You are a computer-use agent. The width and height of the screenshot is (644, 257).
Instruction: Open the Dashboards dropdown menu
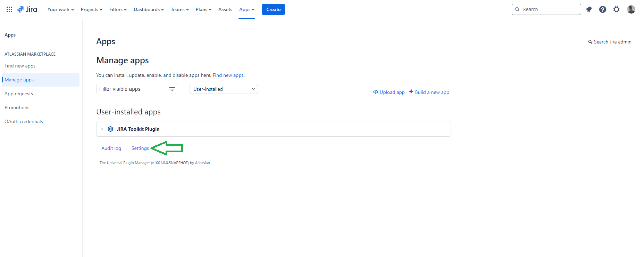tap(149, 9)
